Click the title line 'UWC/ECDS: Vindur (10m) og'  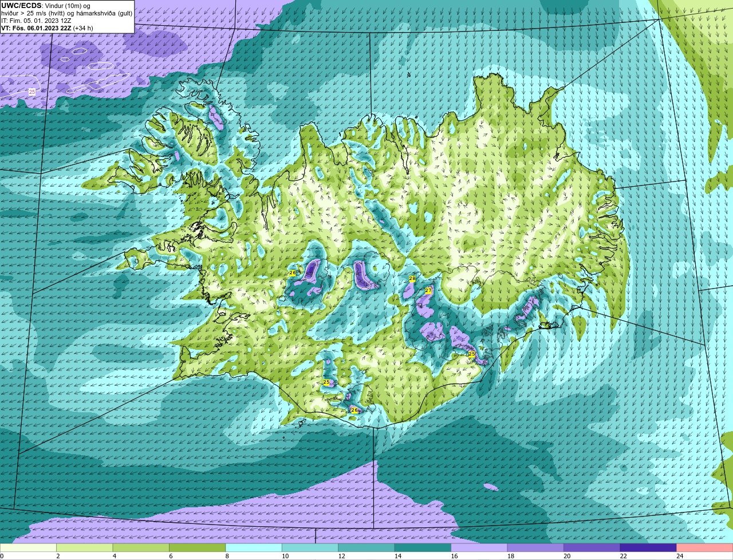coord(46,6)
